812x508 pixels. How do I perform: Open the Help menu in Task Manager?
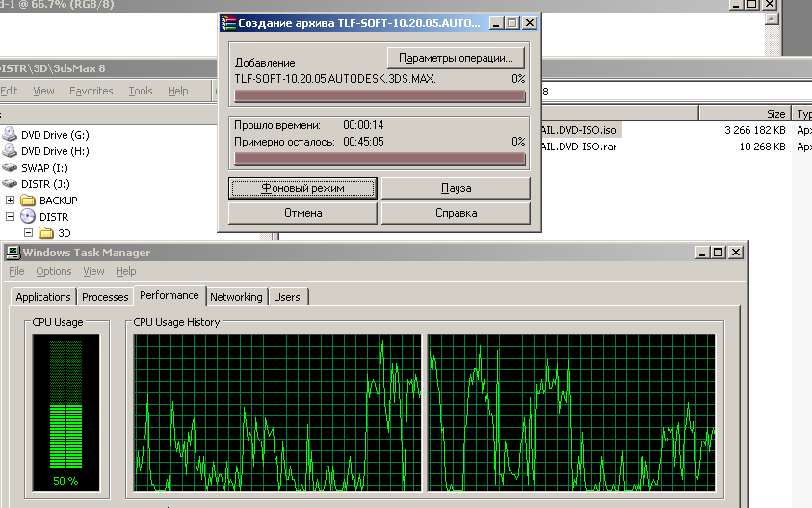[126, 271]
